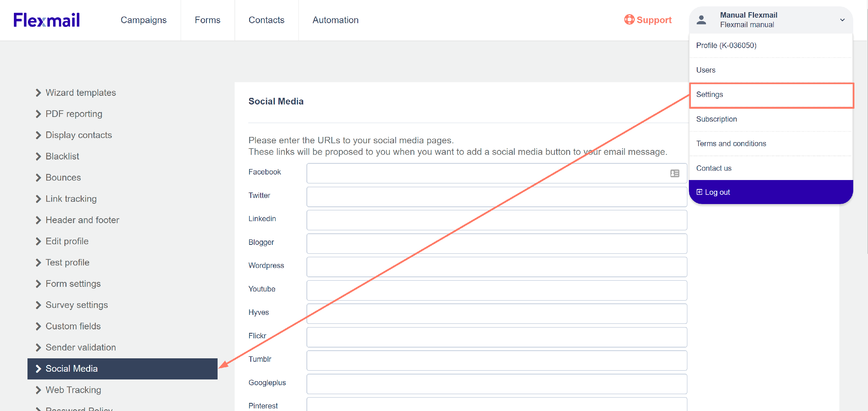Open the Automation menu
Viewport: 868px width, 411px height.
click(335, 20)
